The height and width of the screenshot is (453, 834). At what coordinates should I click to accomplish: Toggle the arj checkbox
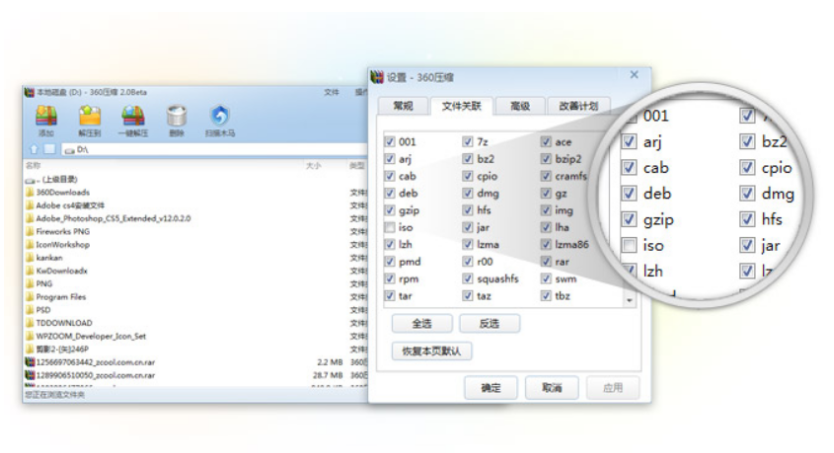pos(390,159)
